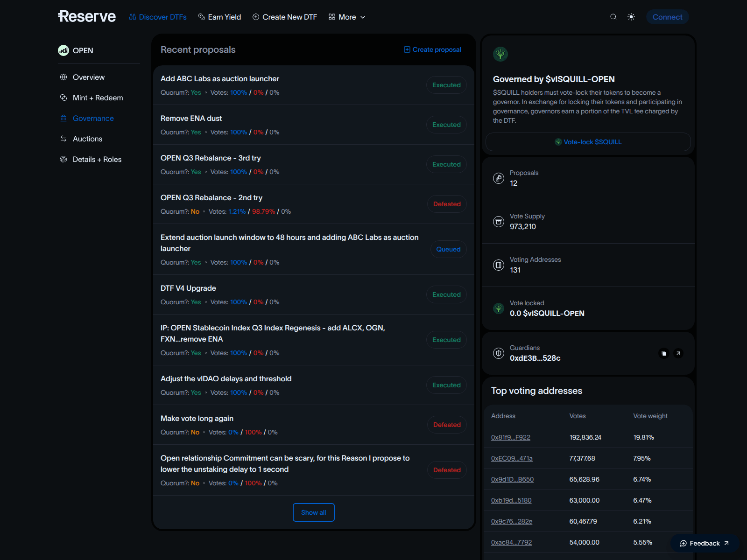This screenshot has width=747, height=560.
Task: Select the Governance bank icon
Action: click(x=63, y=118)
